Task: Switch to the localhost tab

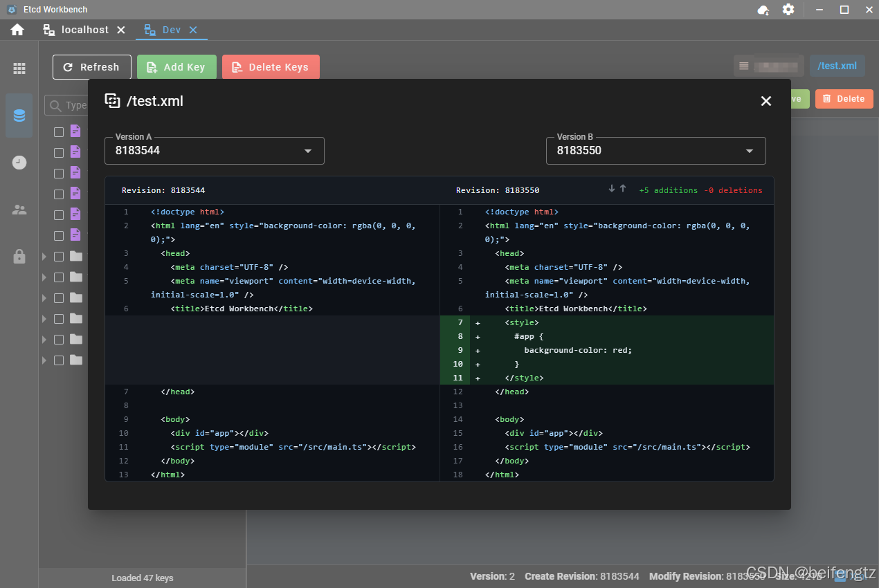Action: (x=84, y=30)
